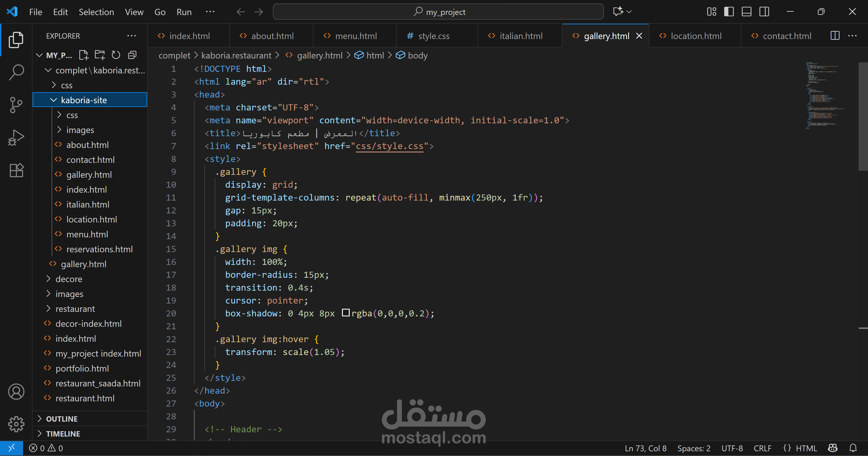The width and height of the screenshot is (868, 456).
Task: Collapse the kaboria-site folder
Action: (x=84, y=100)
